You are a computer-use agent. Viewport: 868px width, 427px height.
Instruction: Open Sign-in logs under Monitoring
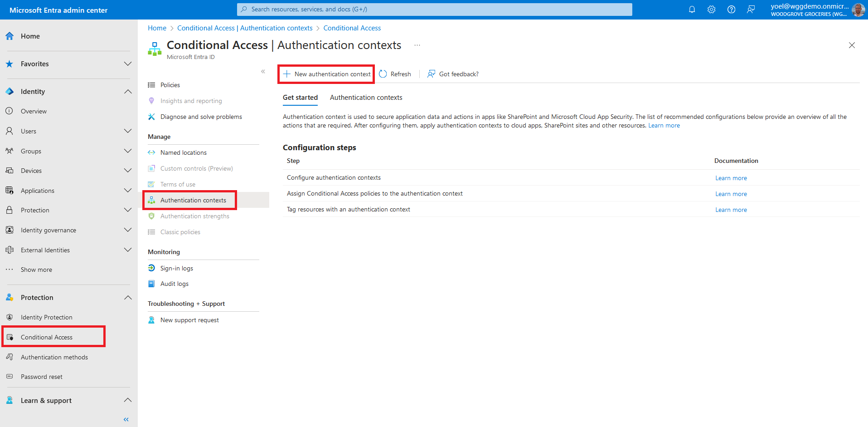(176, 268)
